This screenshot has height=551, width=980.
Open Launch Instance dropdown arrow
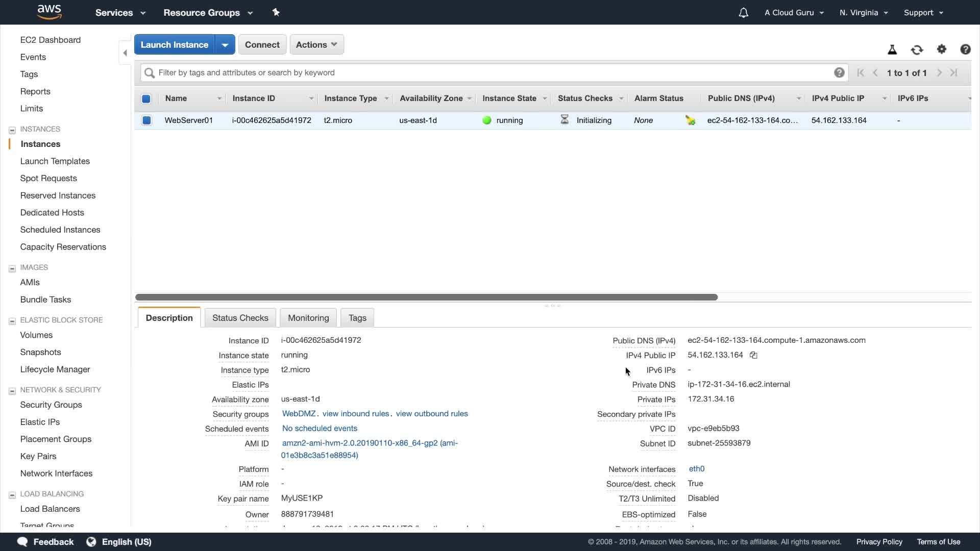225,44
